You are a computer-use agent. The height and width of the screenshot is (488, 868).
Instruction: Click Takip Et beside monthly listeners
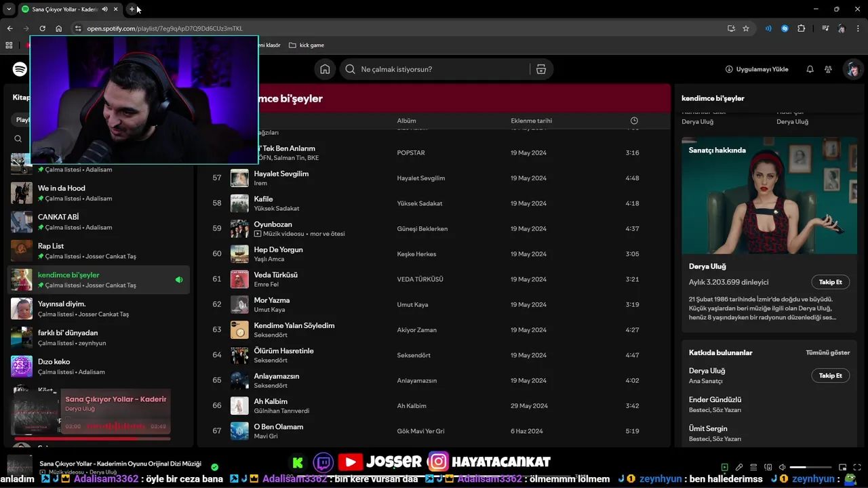tap(830, 282)
